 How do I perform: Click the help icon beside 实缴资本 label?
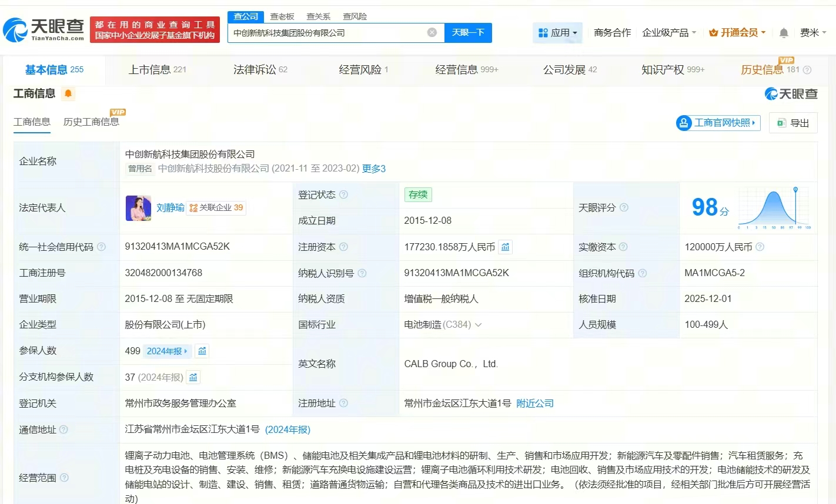(x=623, y=247)
